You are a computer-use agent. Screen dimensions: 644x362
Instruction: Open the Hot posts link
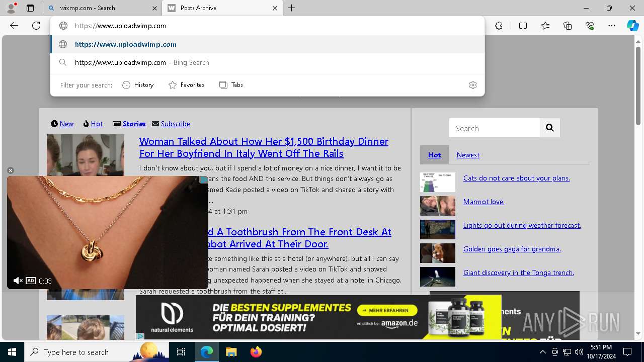click(x=97, y=124)
